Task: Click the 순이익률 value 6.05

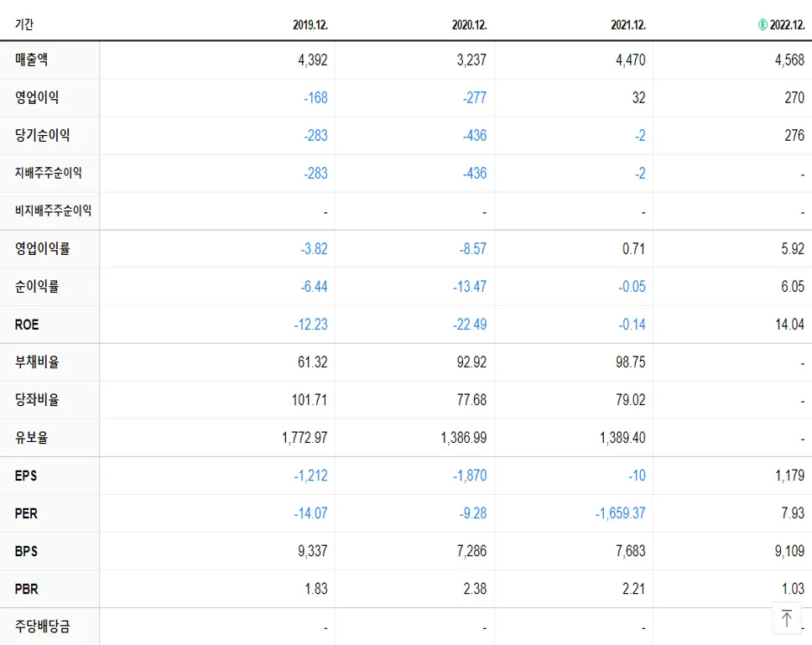Action: pyautogui.click(x=793, y=287)
